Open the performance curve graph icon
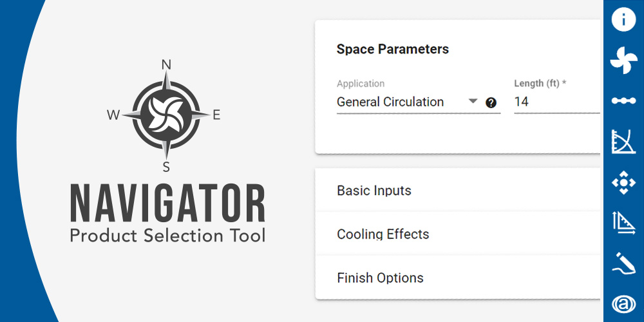Screen dimensions: 644x322 [623, 141]
